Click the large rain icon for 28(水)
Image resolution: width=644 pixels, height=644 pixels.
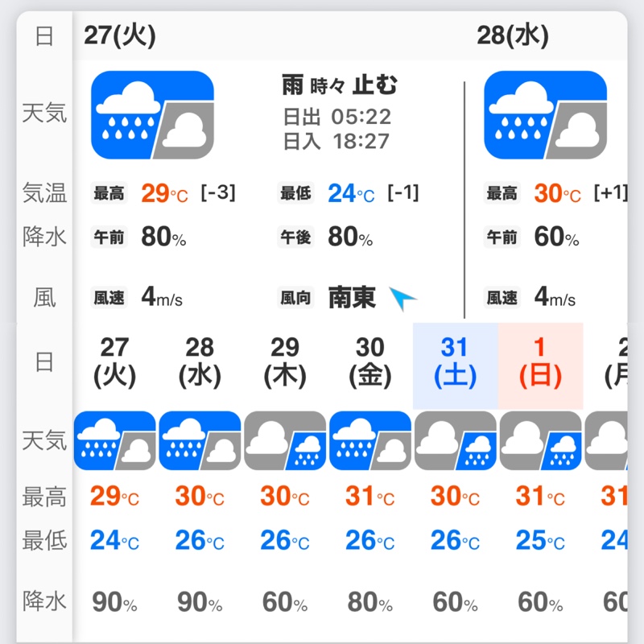545,115
